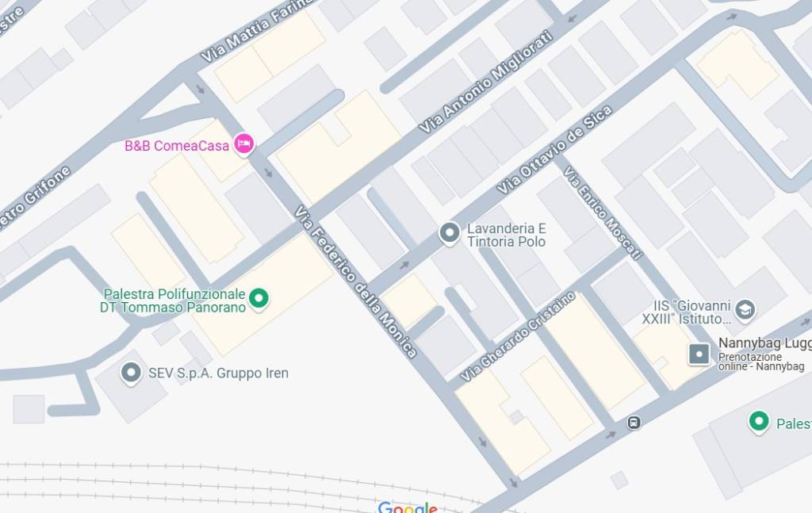Open the Palestra Polifunzionale DT Tommaso Panorano label
The width and height of the screenshot is (812, 513).
click(x=173, y=301)
